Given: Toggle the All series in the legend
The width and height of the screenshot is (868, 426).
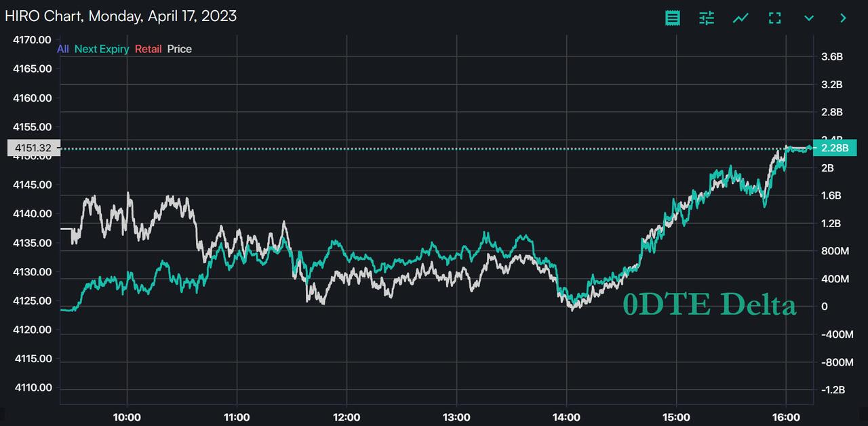Looking at the screenshot, I should (x=63, y=49).
